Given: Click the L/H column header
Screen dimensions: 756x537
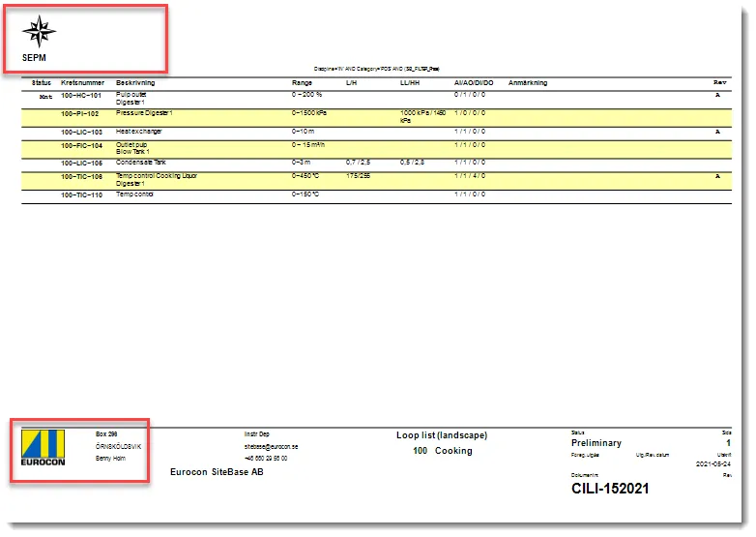Looking at the screenshot, I should (x=352, y=83).
